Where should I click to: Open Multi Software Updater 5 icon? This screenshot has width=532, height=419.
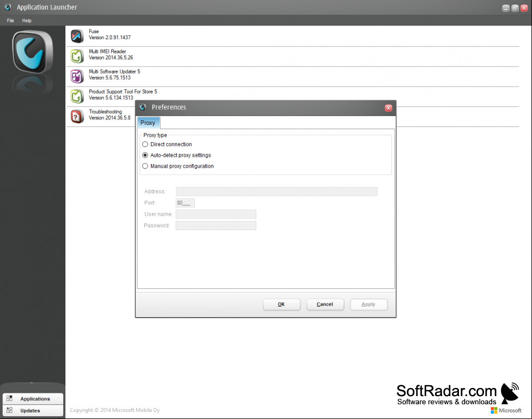coord(77,76)
